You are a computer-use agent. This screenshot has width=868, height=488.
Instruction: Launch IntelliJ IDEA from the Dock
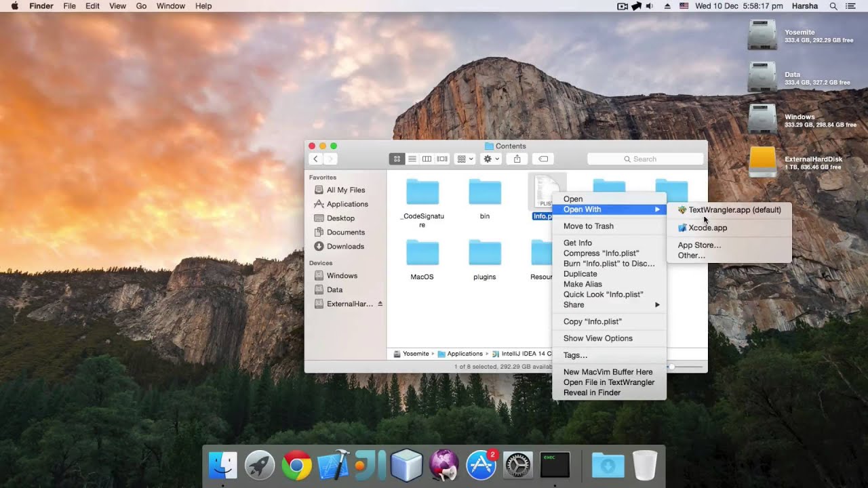[370, 466]
